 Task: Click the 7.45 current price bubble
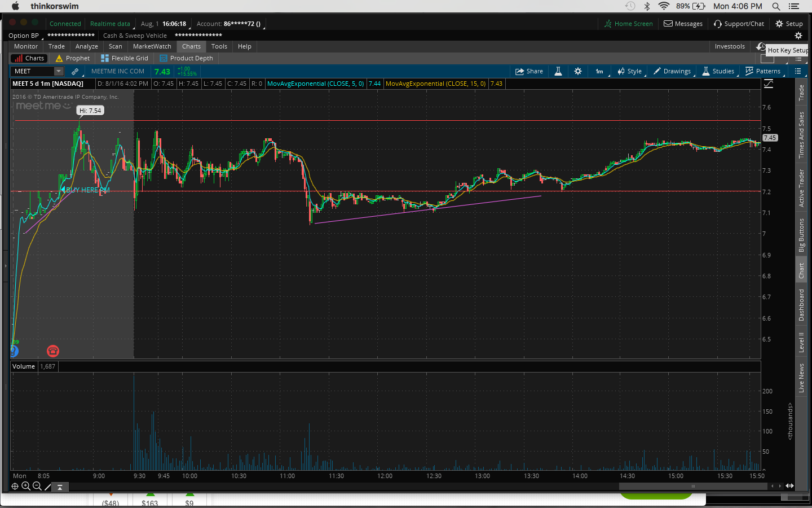(770, 138)
